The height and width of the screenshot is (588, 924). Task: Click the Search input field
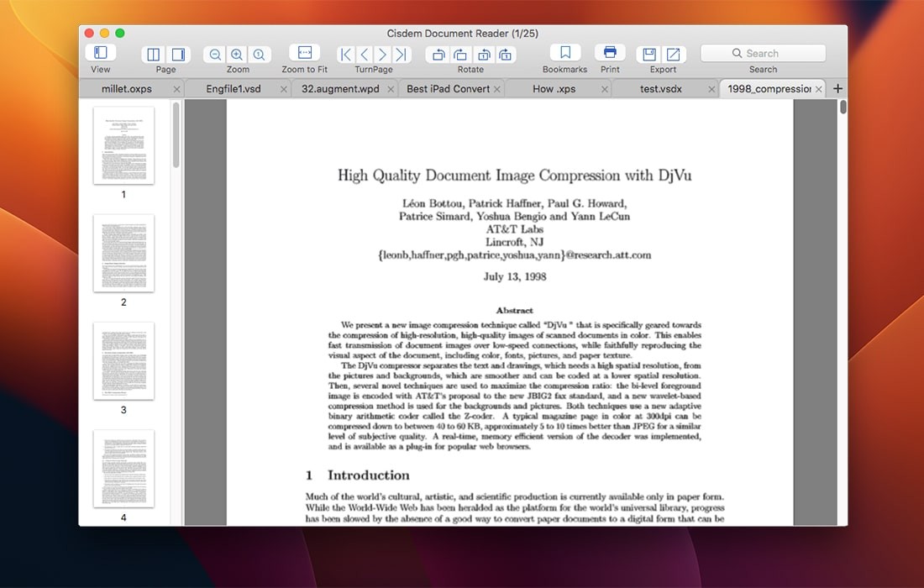click(763, 53)
